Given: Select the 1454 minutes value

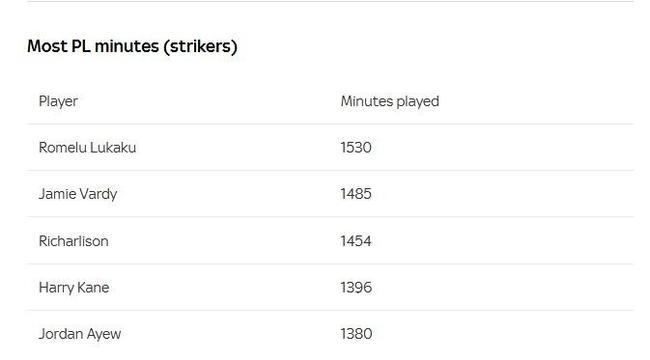Looking at the screenshot, I should tap(356, 241).
